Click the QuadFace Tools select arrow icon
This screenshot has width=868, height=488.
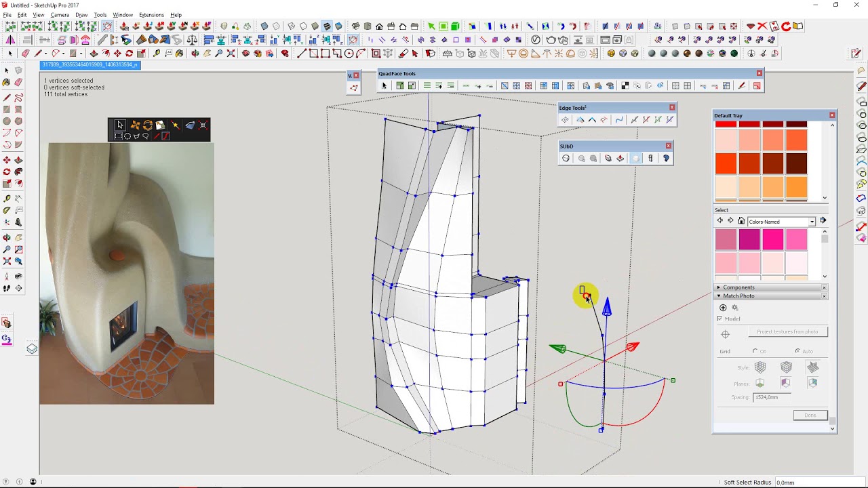[384, 85]
